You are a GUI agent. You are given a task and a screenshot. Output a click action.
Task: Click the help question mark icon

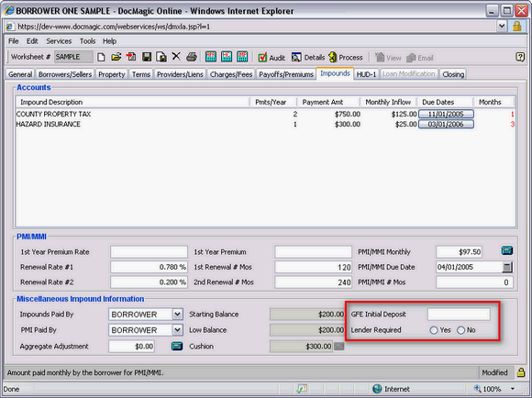tap(520, 57)
